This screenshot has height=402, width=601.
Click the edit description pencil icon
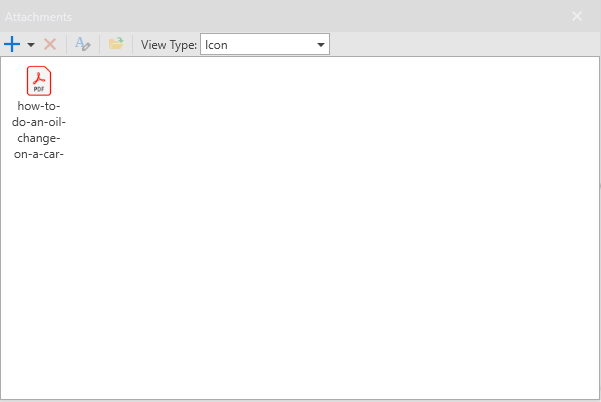[83, 44]
